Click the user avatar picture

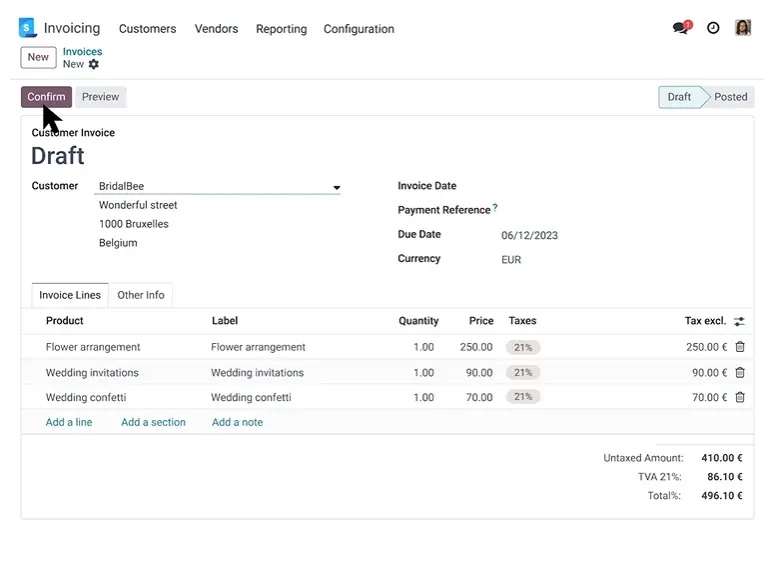[x=743, y=28]
